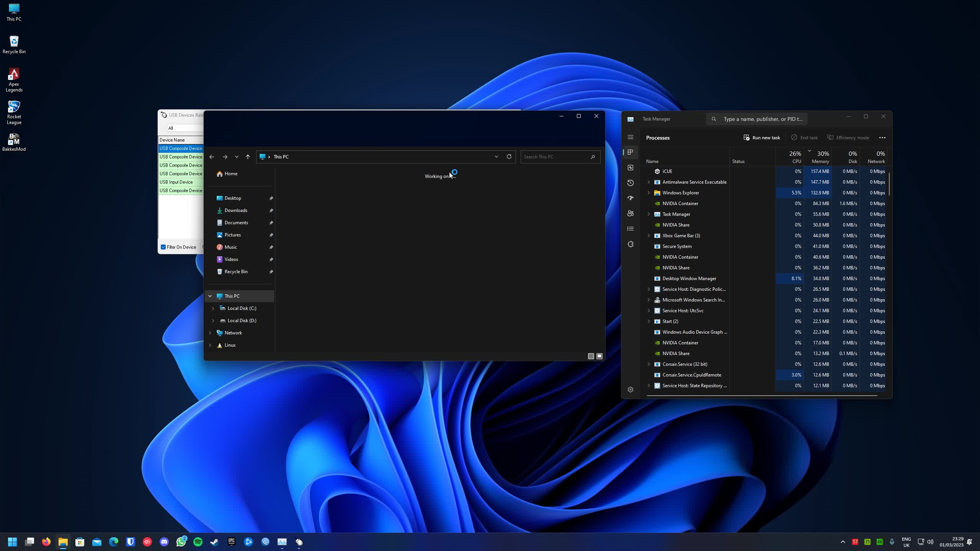Open the more options menu in Task Manager
The width and height of the screenshot is (980, 551).
(882, 137)
